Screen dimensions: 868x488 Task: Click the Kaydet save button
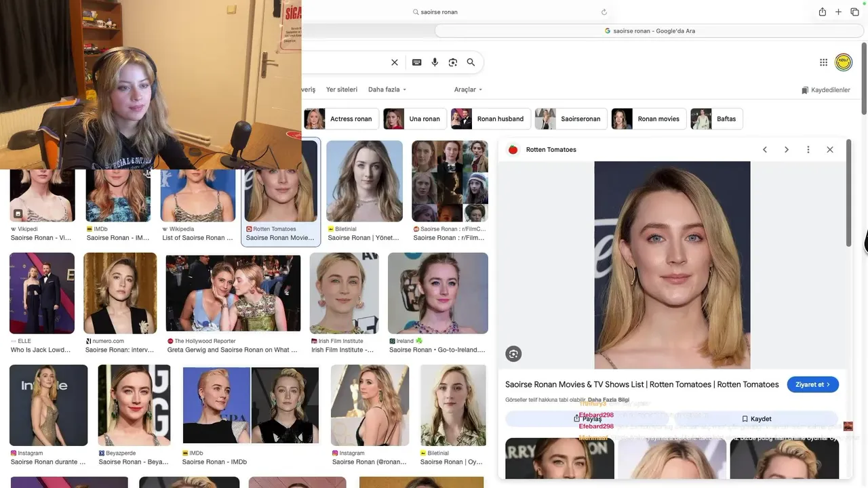[x=756, y=419]
